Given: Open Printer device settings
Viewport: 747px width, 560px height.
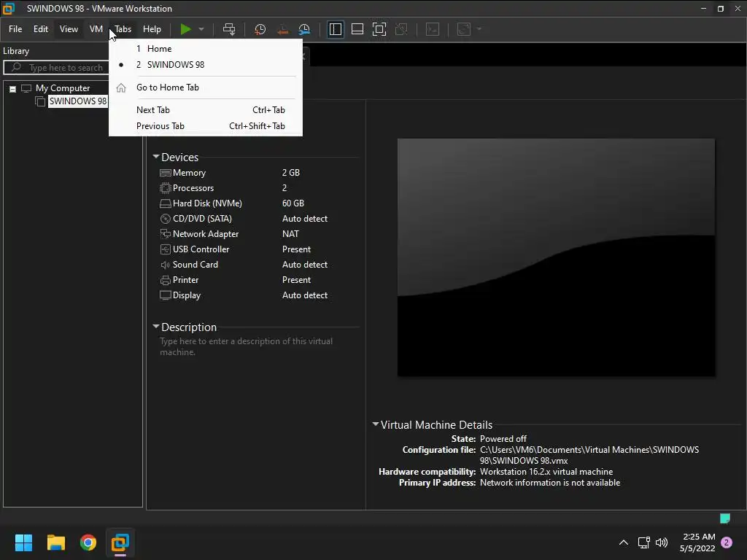Looking at the screenshot, I should (x=185, y=279).
